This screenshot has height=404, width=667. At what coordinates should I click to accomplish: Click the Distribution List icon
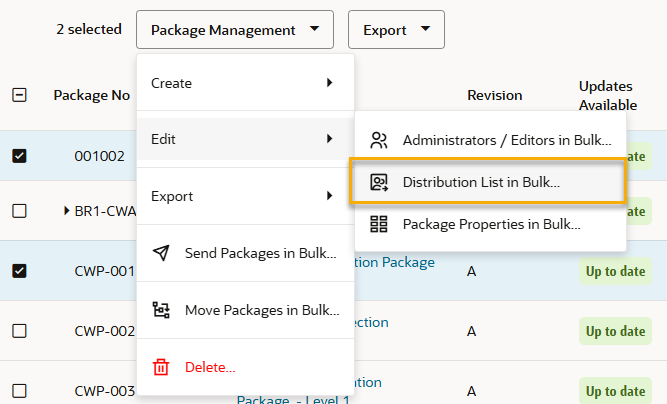pyautogui.click(x=379, y=182)
